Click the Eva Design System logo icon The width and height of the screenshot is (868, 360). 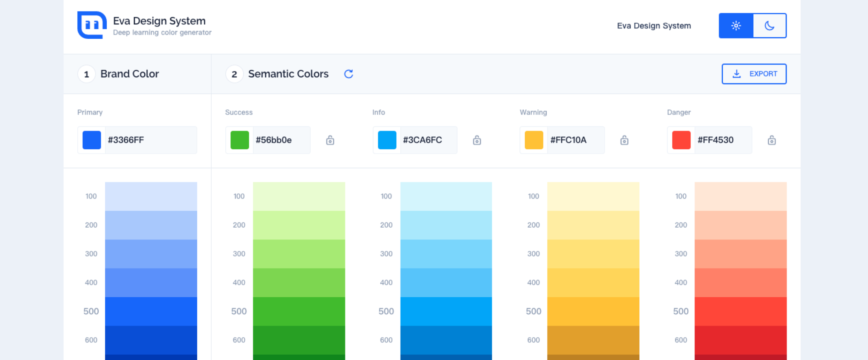tap(92, 25)
